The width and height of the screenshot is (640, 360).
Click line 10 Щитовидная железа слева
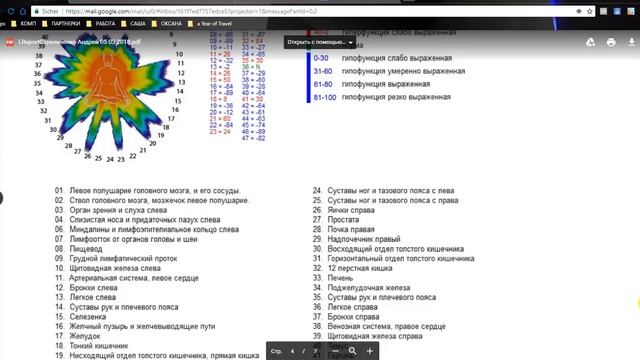(x=108, y=268)
